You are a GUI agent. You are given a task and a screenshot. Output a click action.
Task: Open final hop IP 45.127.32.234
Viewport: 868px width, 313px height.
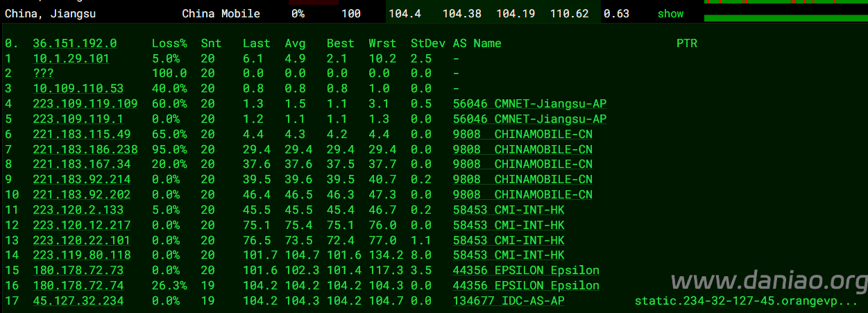tap(78, 301)
